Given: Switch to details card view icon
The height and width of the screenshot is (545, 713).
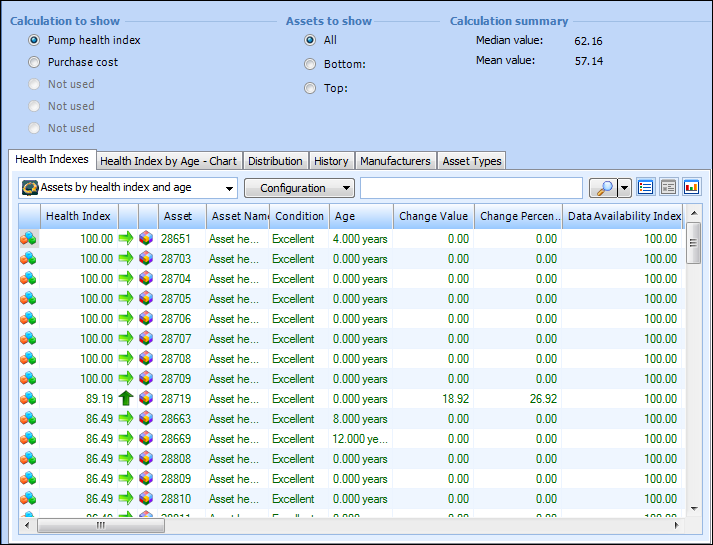Looking at the screenshot, I should tap(668, 188).
